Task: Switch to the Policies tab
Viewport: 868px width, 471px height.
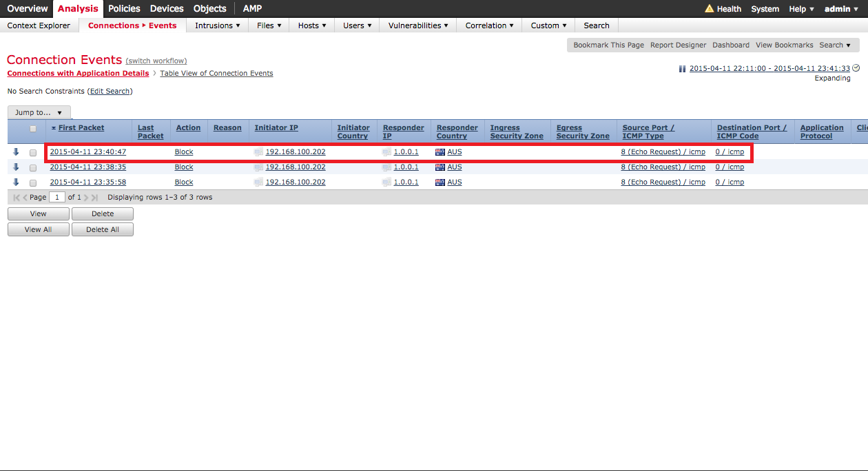Action: click(124, 9)
